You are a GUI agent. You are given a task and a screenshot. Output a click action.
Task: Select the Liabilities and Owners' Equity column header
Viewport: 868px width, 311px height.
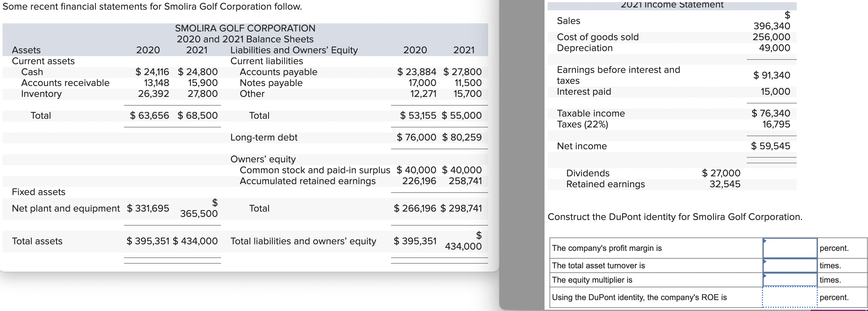pyautogui.click(x=294, y=50)
